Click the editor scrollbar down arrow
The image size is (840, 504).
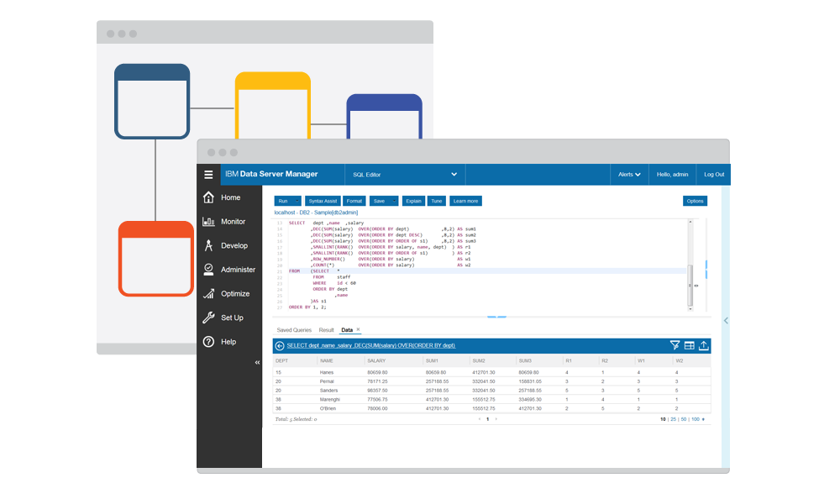point(690,308)
